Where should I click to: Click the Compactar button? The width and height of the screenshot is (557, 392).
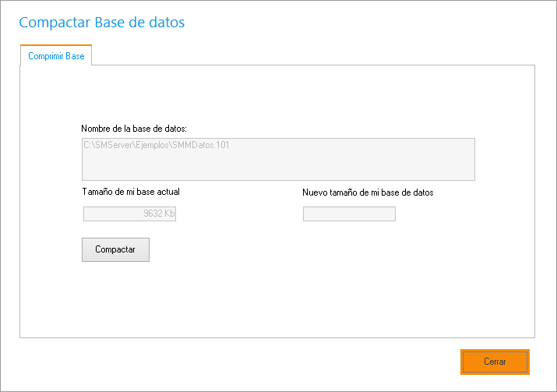(x=115, y=249)
